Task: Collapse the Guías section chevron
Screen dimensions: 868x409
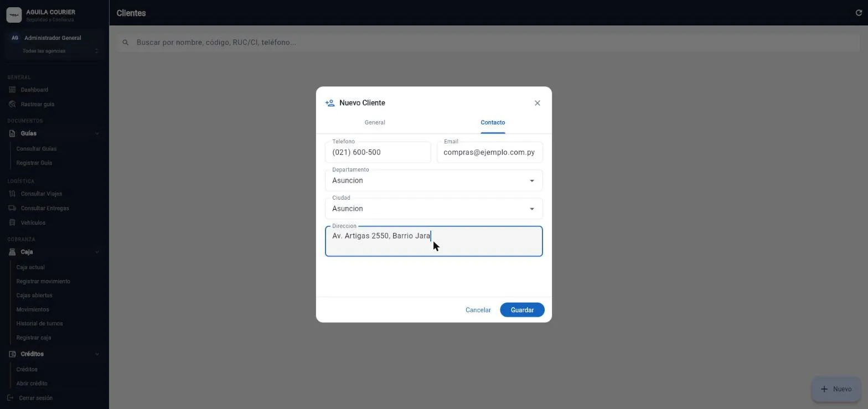Action: (97, 133)
